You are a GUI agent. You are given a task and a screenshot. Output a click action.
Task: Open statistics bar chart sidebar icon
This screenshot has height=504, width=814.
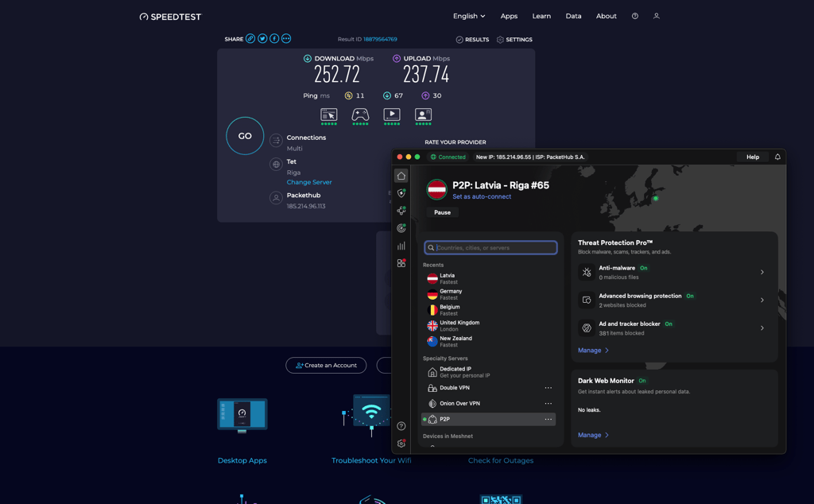pyautogui.click(x=401, y=246)
